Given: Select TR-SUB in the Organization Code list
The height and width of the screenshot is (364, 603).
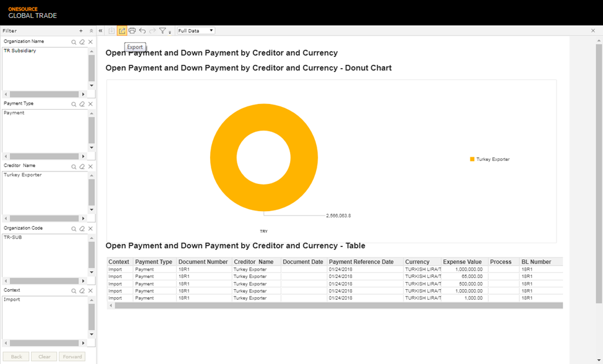Looking at the screenshot, I should [x=13, y=237].
